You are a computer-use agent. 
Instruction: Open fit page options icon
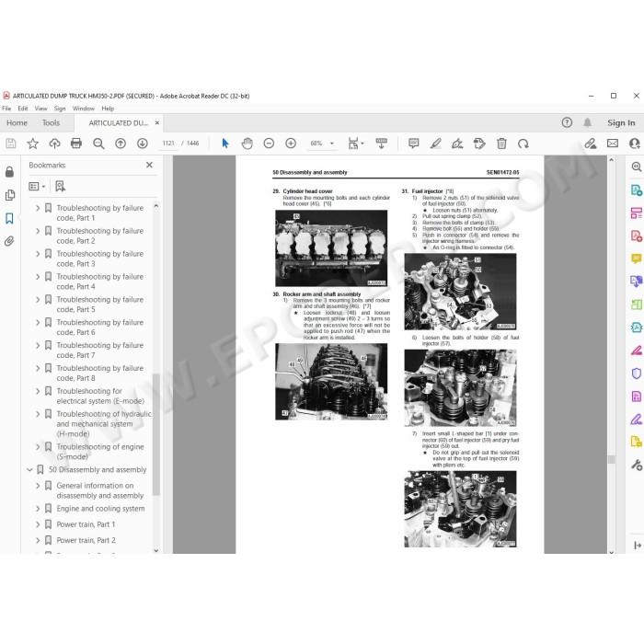pyautogui.click(x=355, y=144)
